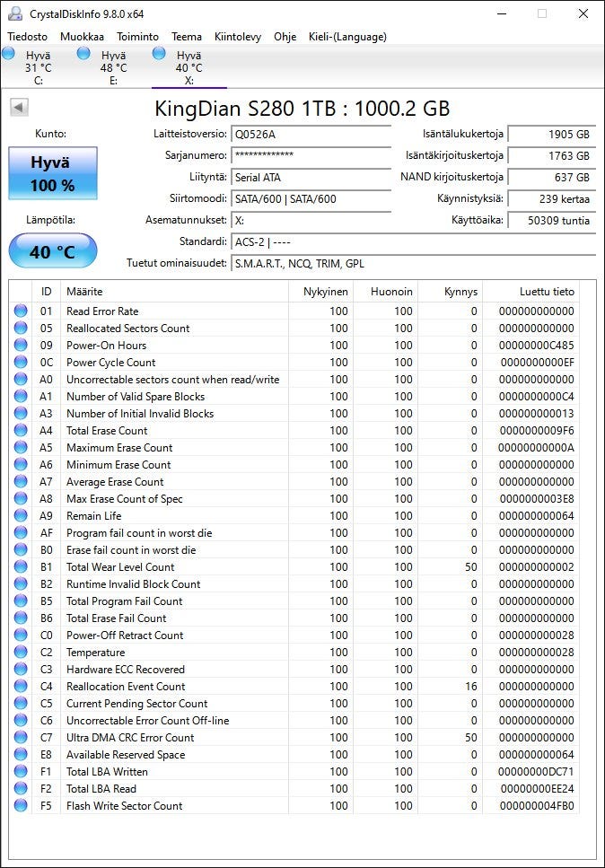Click the KingDian S280 1TB disk title

(302, 108)
